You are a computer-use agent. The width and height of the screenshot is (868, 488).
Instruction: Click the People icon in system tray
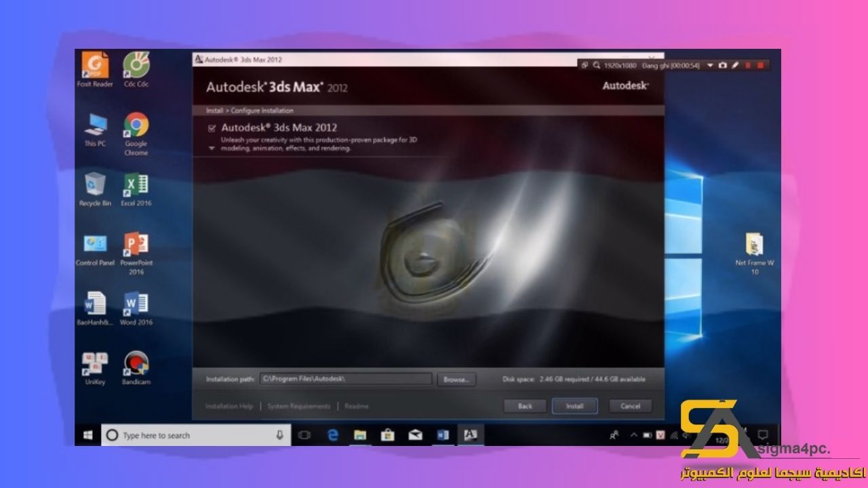coord(614,435)
